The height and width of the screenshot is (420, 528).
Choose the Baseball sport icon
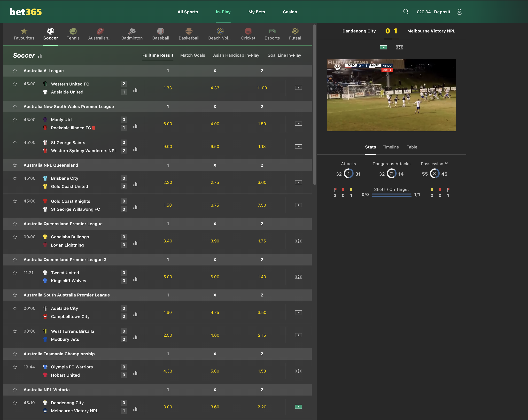click(x=160, y=34)
